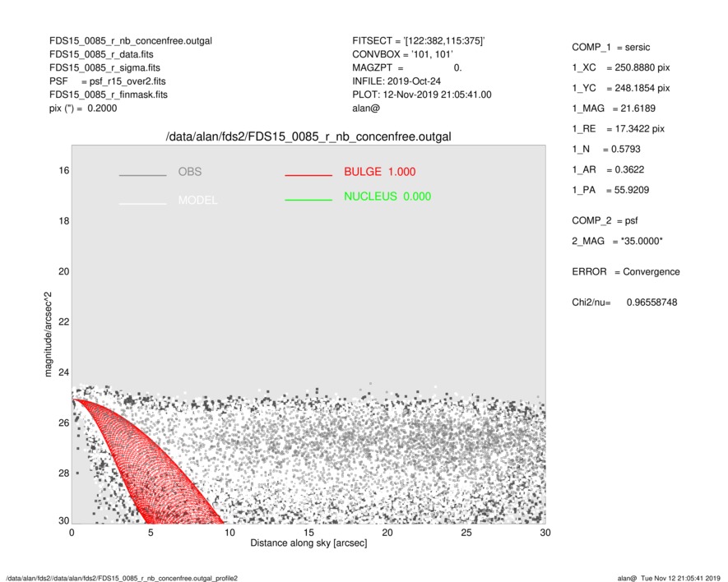The image size is (728, 582).
Task: Click the green NUCLEUS legend line
Action: click(308, 200)
